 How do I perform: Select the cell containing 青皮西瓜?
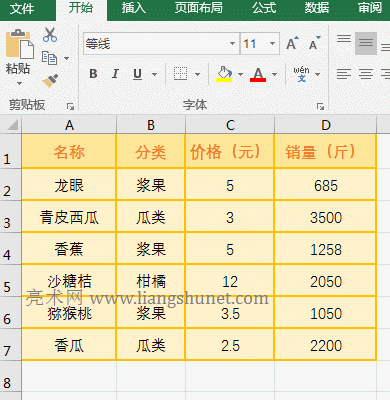click(69, 216)
